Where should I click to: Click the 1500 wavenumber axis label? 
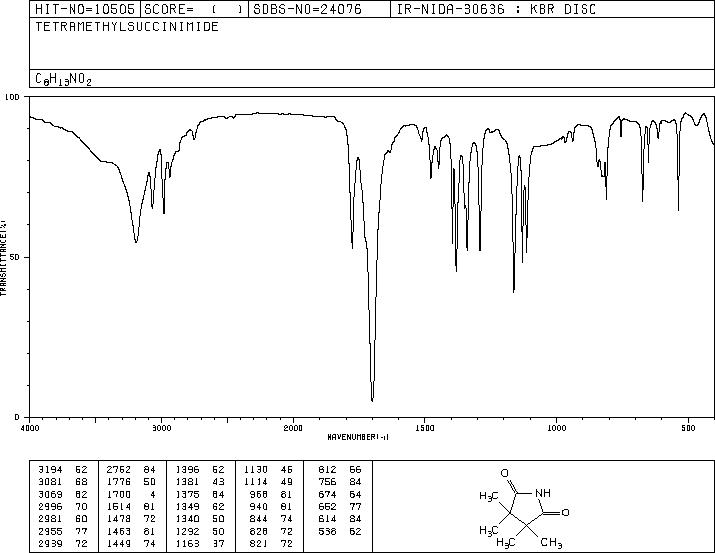tap(425, 428)
